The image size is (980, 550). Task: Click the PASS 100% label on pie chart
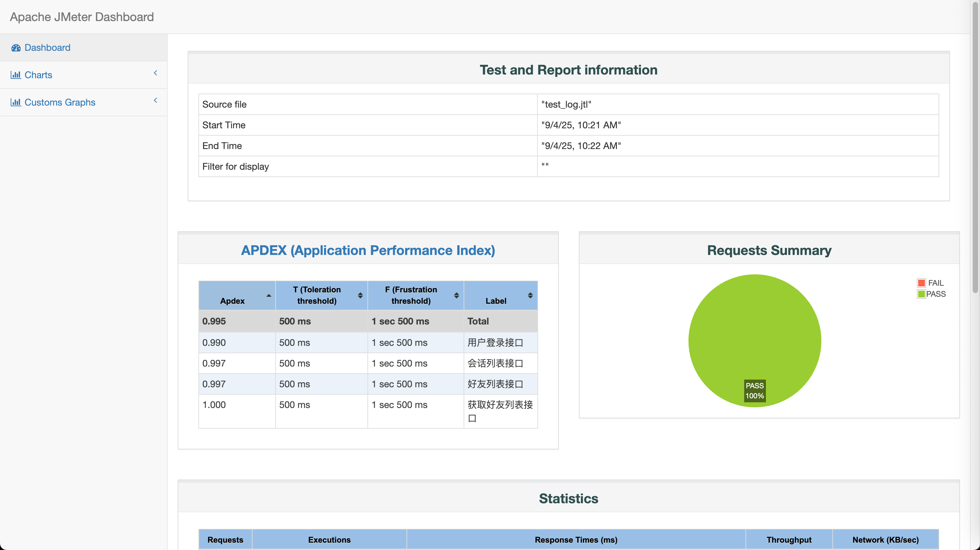755,391
